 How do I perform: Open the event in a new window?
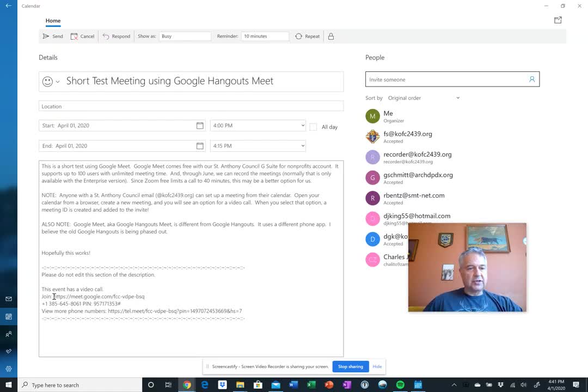coord(558,20)
